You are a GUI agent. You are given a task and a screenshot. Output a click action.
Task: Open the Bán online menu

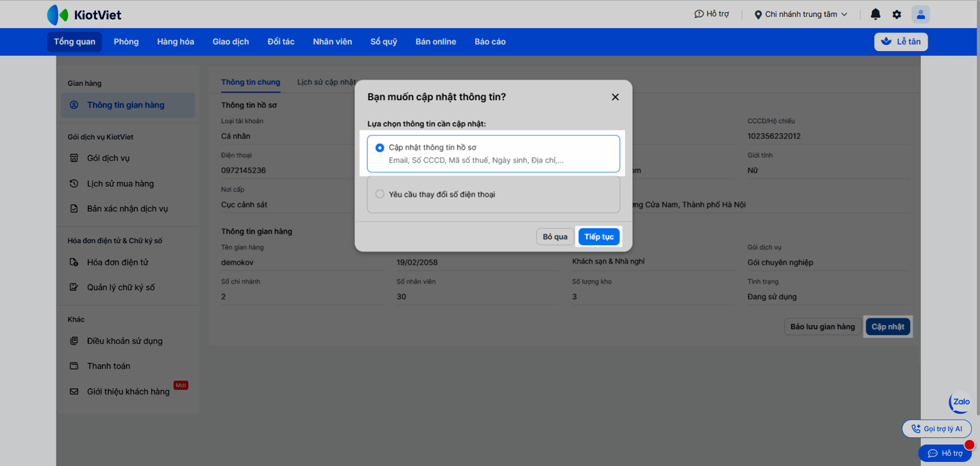click(x=436, y=42)
